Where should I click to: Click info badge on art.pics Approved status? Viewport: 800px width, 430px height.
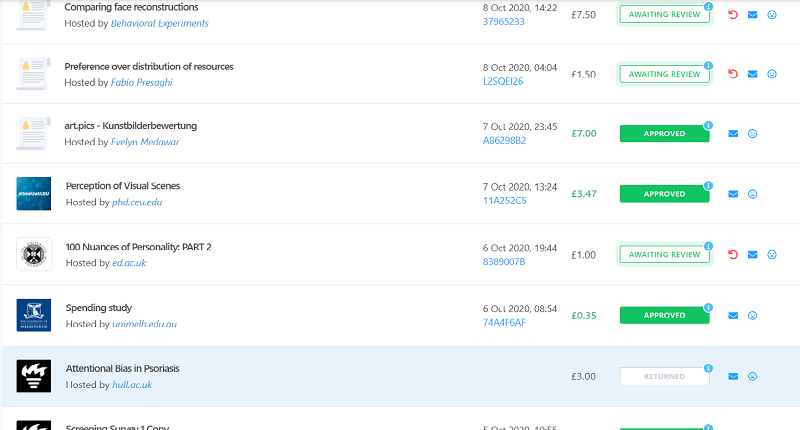708,125
